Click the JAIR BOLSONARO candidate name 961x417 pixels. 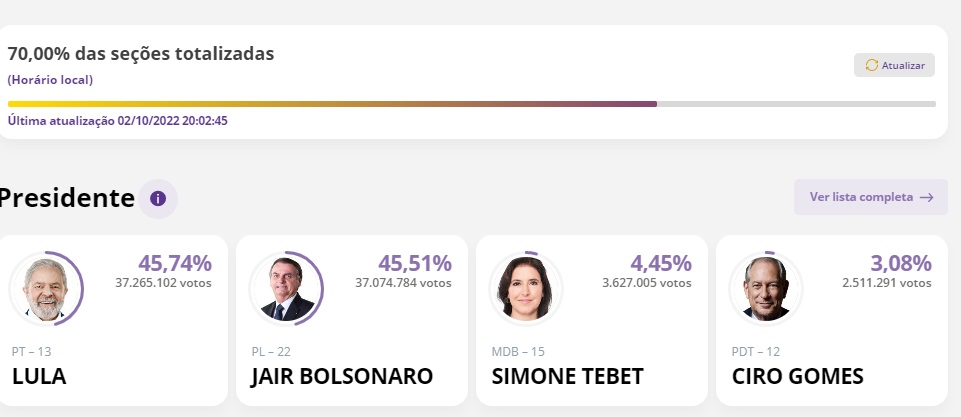pyautogui.click(x=342, y=377)
